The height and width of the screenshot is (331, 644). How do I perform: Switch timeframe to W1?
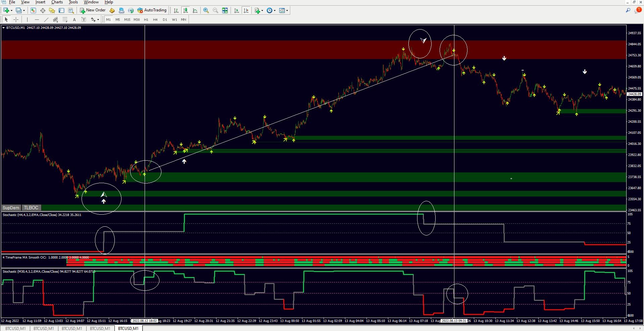(x=175, y=19)
